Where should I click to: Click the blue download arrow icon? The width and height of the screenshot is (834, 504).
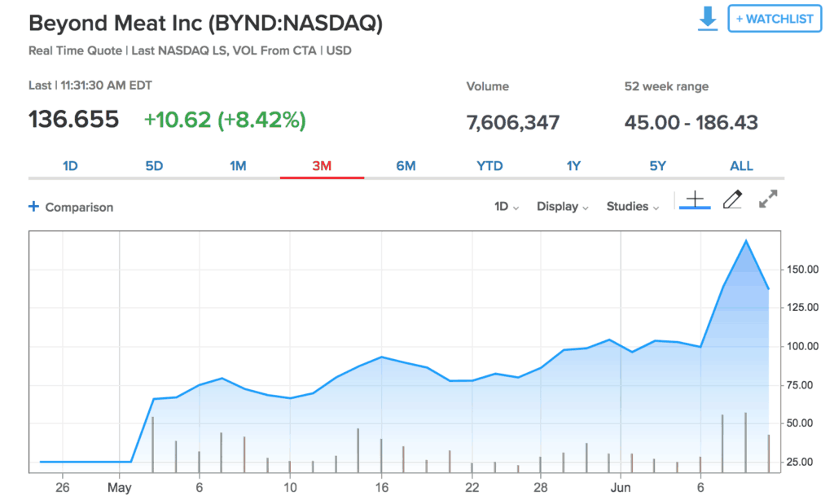(x=707, y=19)
